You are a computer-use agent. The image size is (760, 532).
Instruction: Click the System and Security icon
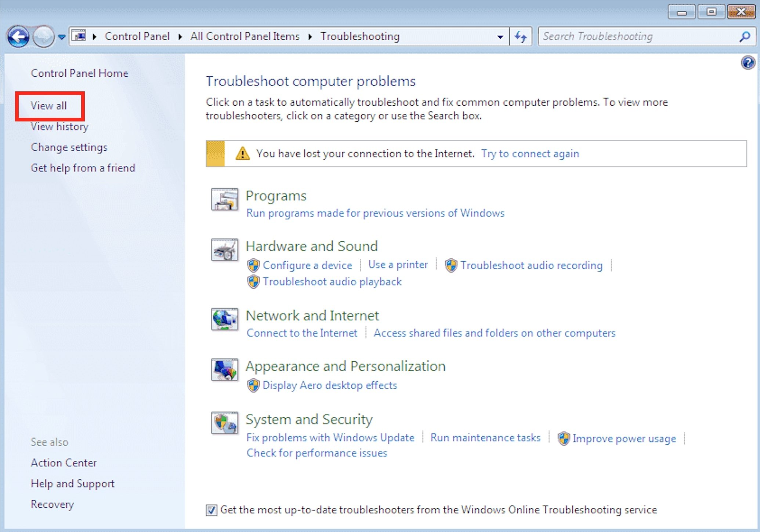click(225, 423)
